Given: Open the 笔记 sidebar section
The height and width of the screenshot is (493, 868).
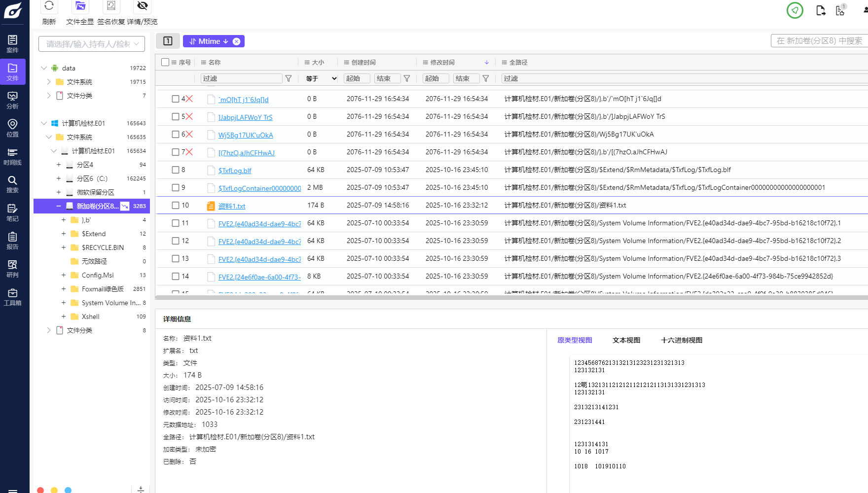Looking at the screenshot, I should coord(12,212).
